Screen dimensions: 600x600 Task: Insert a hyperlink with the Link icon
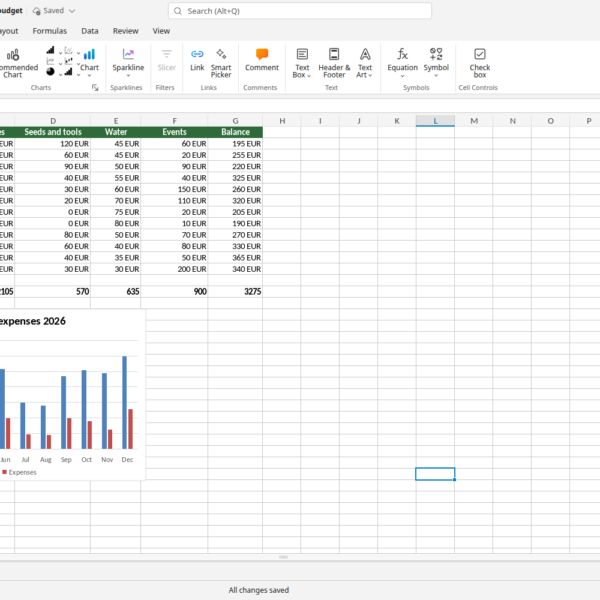click(x=197, y=54)
